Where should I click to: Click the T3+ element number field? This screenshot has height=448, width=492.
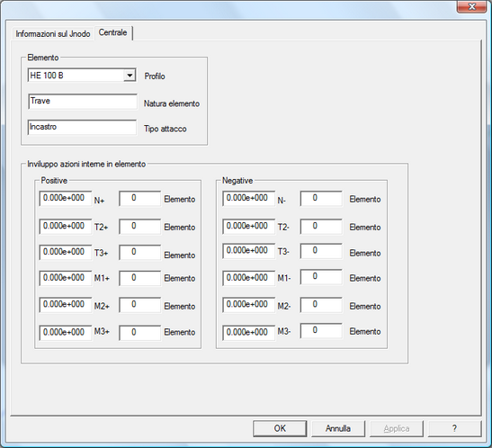(140, 252)
